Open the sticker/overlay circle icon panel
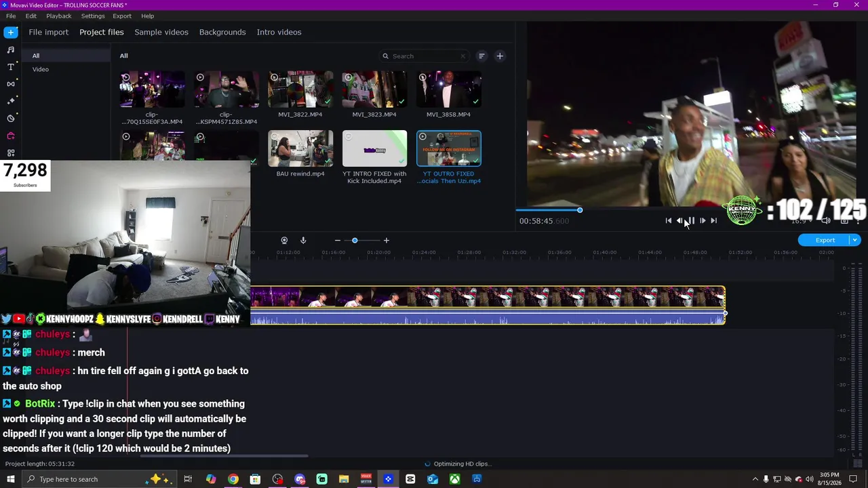The width and height of the screenshot is (868, 488). tap(11, 118)
